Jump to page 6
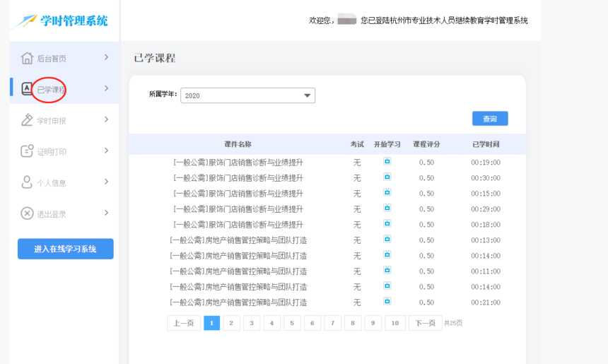Screen dimensions: 608x364 pyautogui.click(x=312, y=323)
